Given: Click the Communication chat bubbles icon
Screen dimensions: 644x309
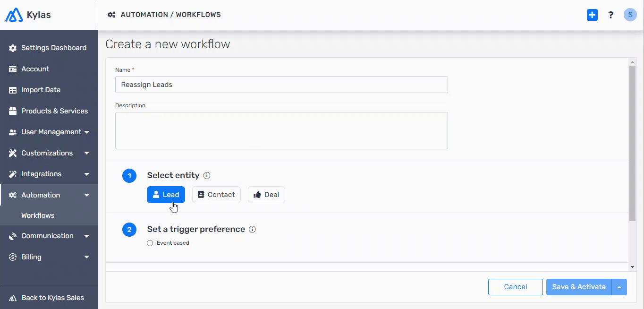Looking at the screenshot, I should pyautogui.click(x=13, y=236).
